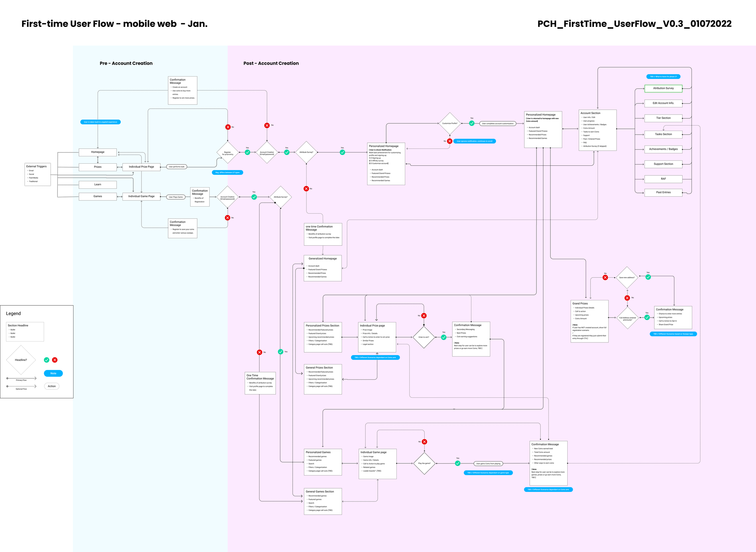The image size is (756, 552).
Task: Select the Headline? diamond in the Legend
Action: [21, 360]
